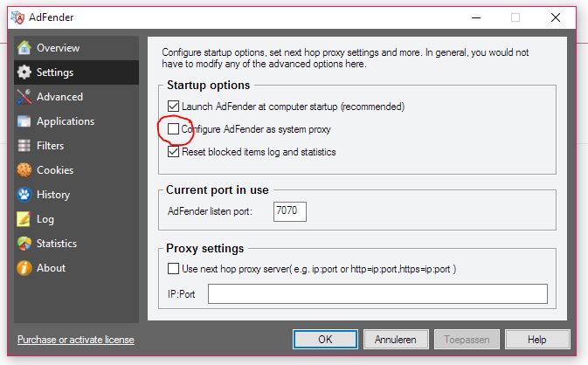The image size is (588, 365).
Task: Click the Overview house icon
Action: (24, 48)
